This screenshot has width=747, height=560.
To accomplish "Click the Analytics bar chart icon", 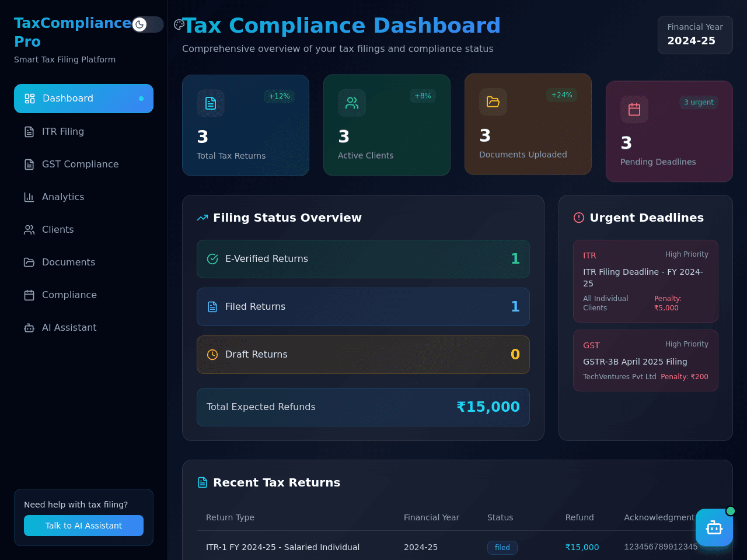I will (29, 197).
